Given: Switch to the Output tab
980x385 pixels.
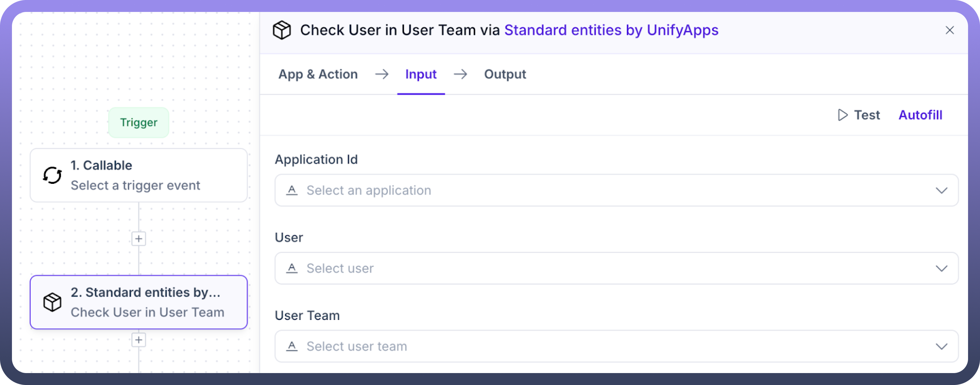Looking at the screenshot, I should point(505,74).
